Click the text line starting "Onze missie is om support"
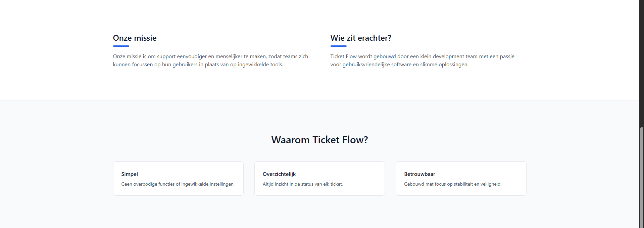644x228 pixels. pyautogui.click(x=210, y=56)
